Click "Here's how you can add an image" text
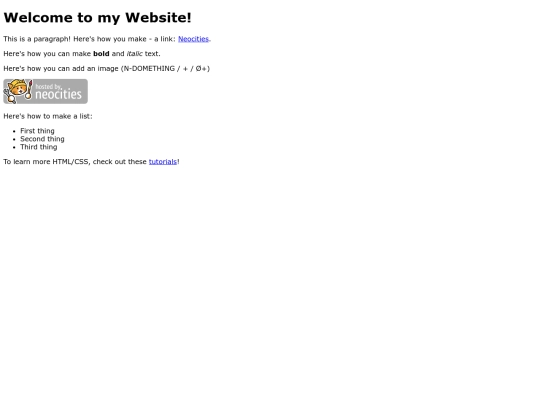Screen dimensions: 540x405 pos(61,69)
